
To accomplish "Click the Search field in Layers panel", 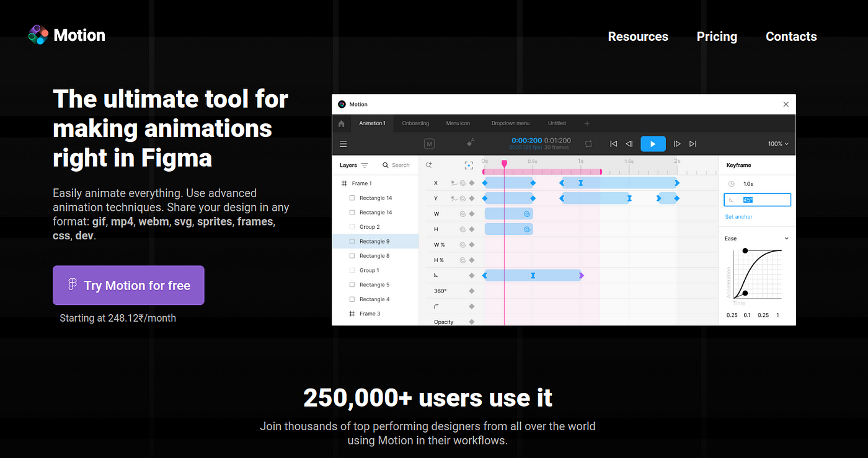I will [x=396, y=165].
